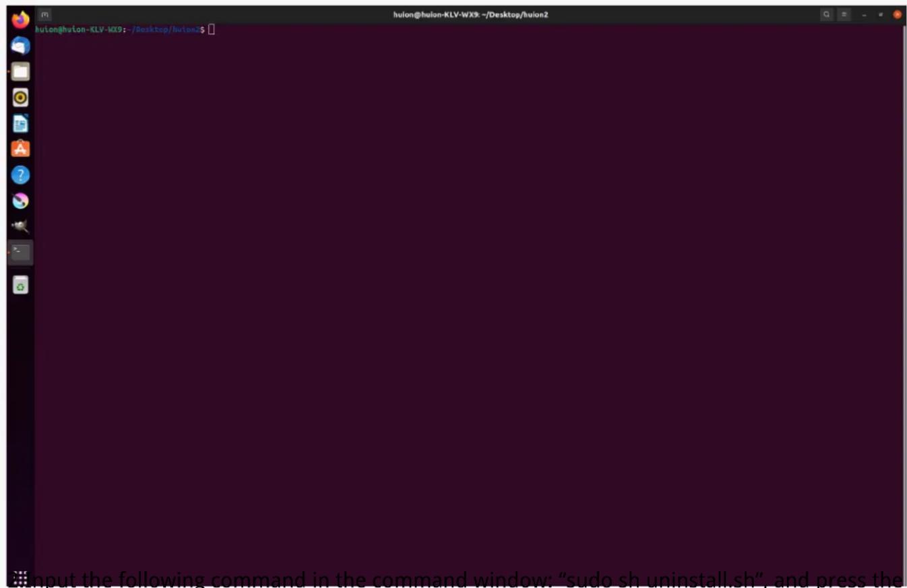Open LibreOffice Writer from the dock

[21, 123]
